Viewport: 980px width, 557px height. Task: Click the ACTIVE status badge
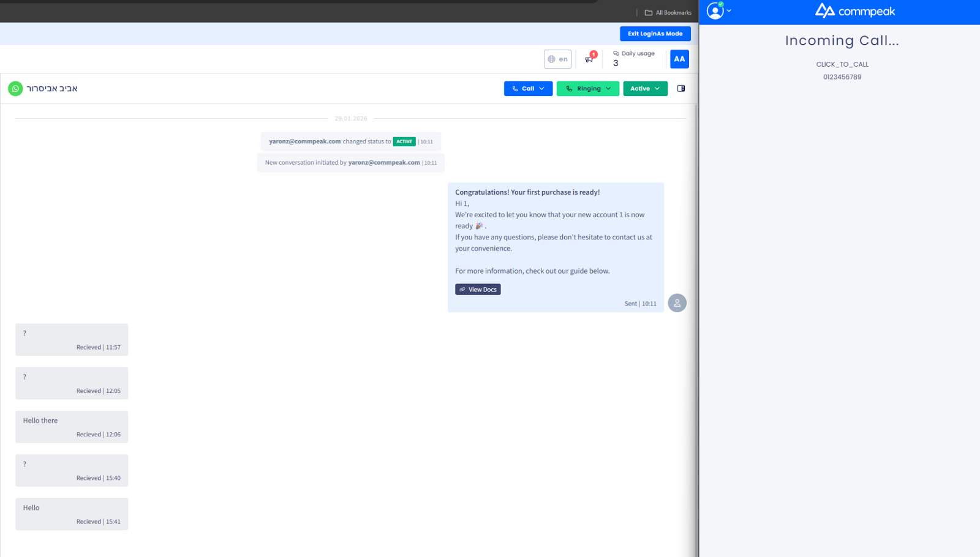pos(404,141)
